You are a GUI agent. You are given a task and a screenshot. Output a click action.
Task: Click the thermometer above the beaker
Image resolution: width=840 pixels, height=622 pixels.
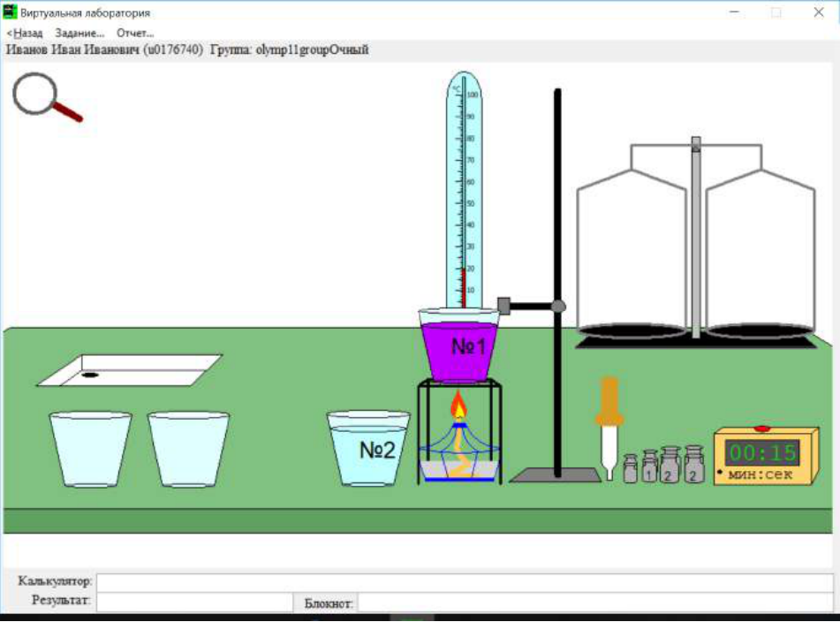coord(464,190)
